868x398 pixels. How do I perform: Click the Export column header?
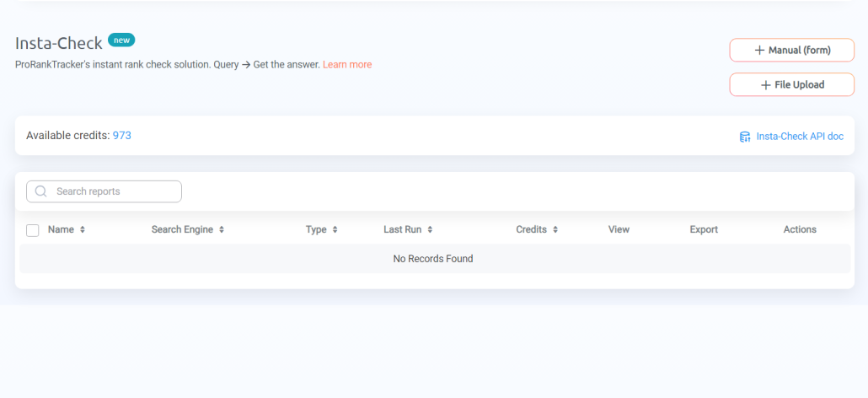click(x=704, y=229)
